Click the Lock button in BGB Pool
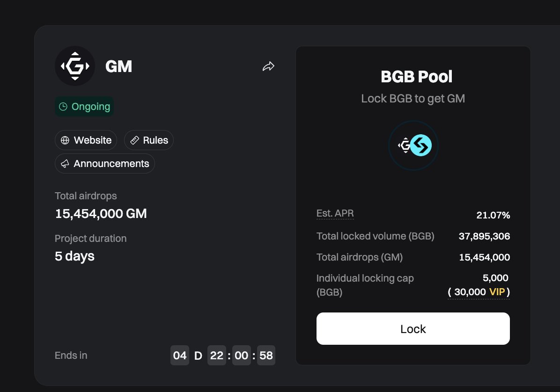This screenshot has height=392, width=560. (413, 328)
